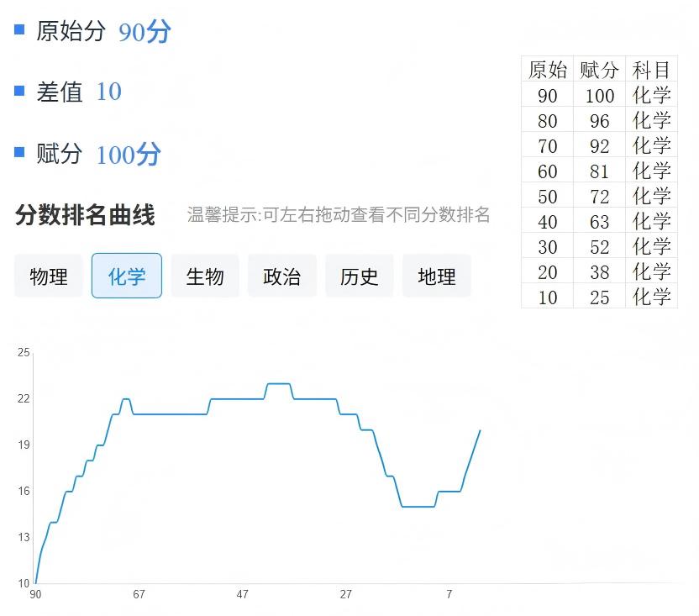Switch to the 历史 tab
The image size is (699, 616).
(x=359, y=276)
